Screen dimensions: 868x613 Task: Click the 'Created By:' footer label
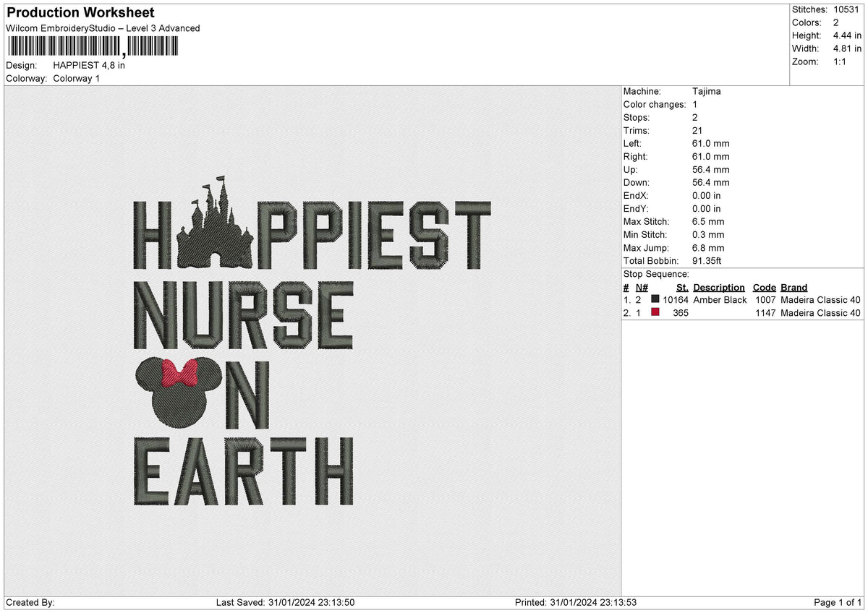pos(30,602)
